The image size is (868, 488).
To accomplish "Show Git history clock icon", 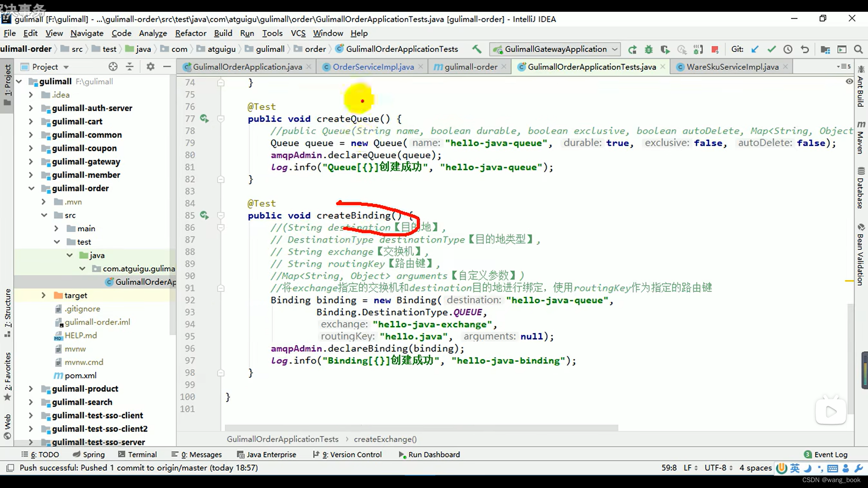I will point(788,49).
